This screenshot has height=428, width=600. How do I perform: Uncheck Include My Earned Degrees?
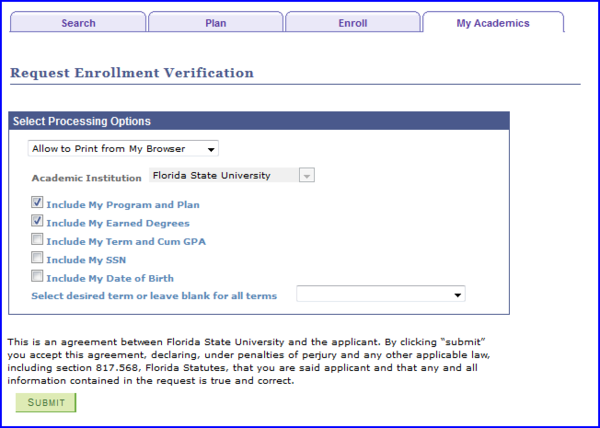coord(37,221)
